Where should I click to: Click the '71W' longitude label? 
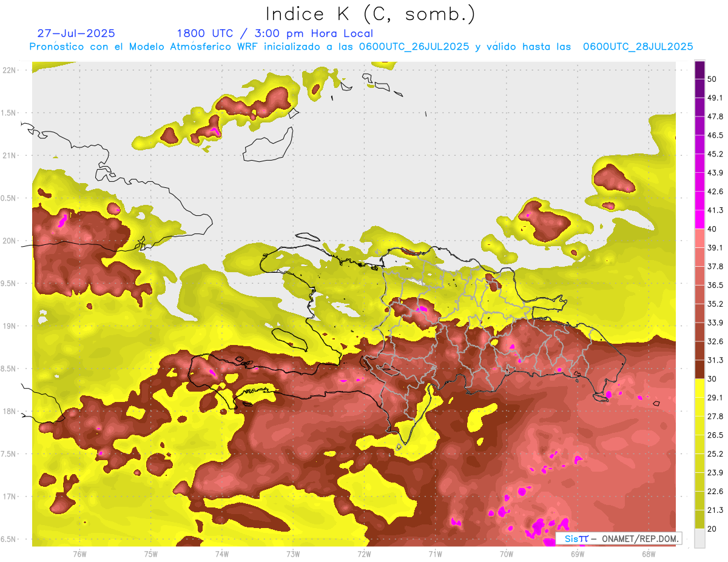435,554
